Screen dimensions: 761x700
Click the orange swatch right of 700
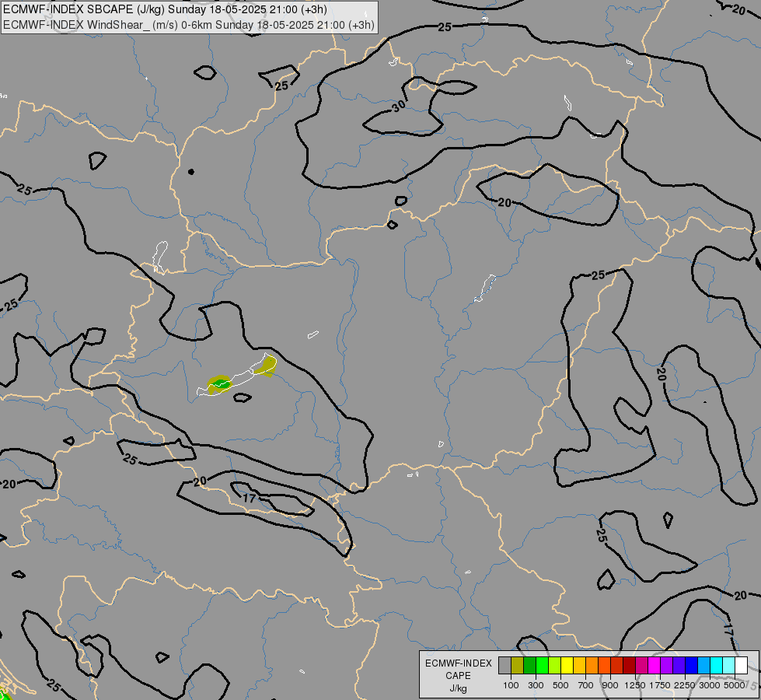592,665
